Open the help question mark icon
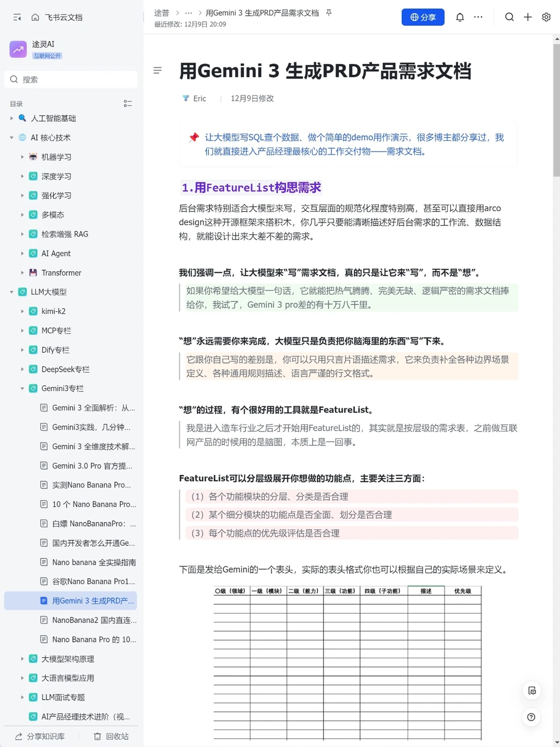560x747 pixels. [x=531, y=717]
